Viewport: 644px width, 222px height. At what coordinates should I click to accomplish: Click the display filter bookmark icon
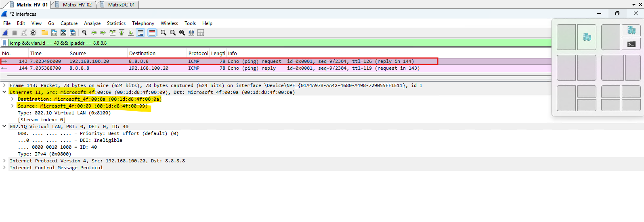(4, 43)
